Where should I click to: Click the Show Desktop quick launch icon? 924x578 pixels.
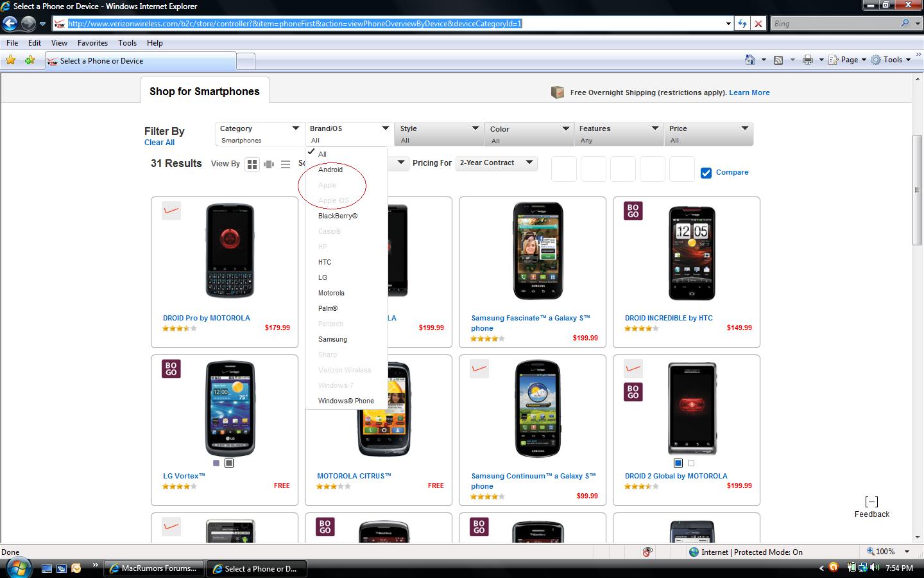point(46,568)
